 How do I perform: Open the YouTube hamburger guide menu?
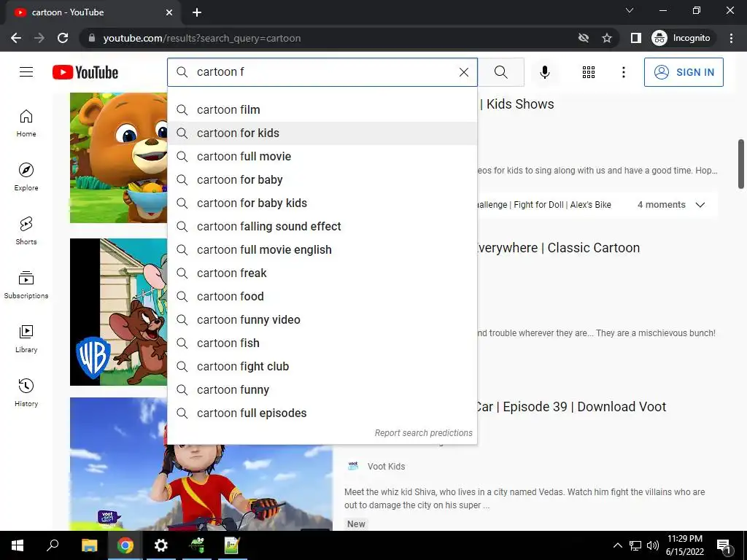[x=26, y=72]
